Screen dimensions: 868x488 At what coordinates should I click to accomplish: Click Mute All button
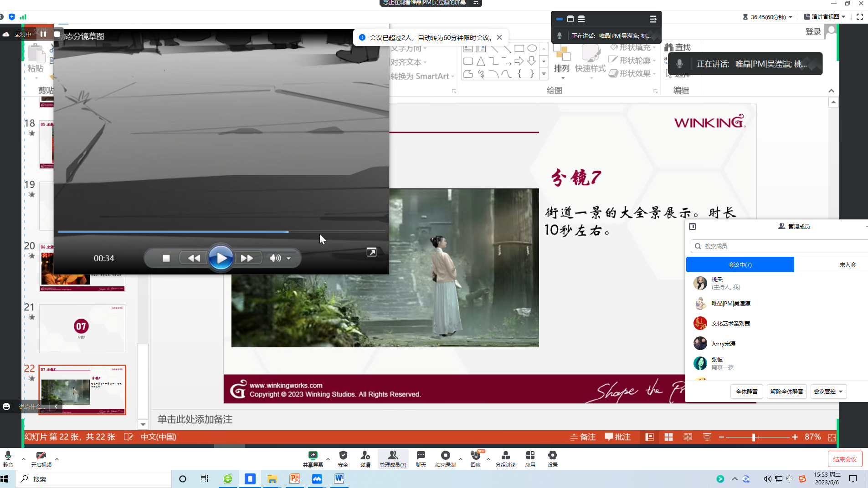point(747,391)
